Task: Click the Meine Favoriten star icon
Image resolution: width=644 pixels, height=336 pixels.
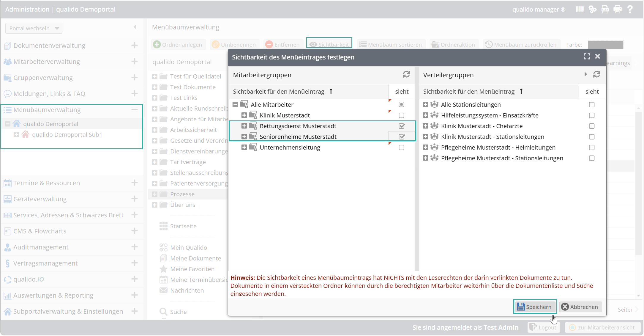Action: click(x=163, y=269)
